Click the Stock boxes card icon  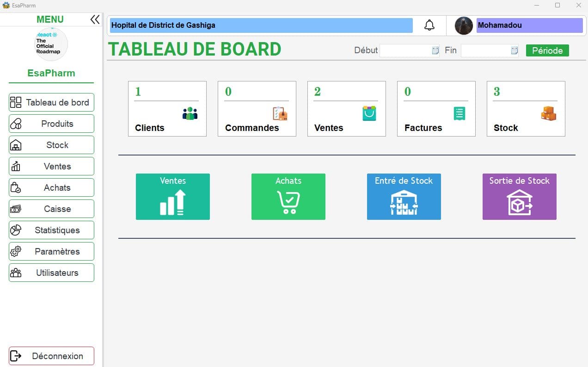point(549,113)
